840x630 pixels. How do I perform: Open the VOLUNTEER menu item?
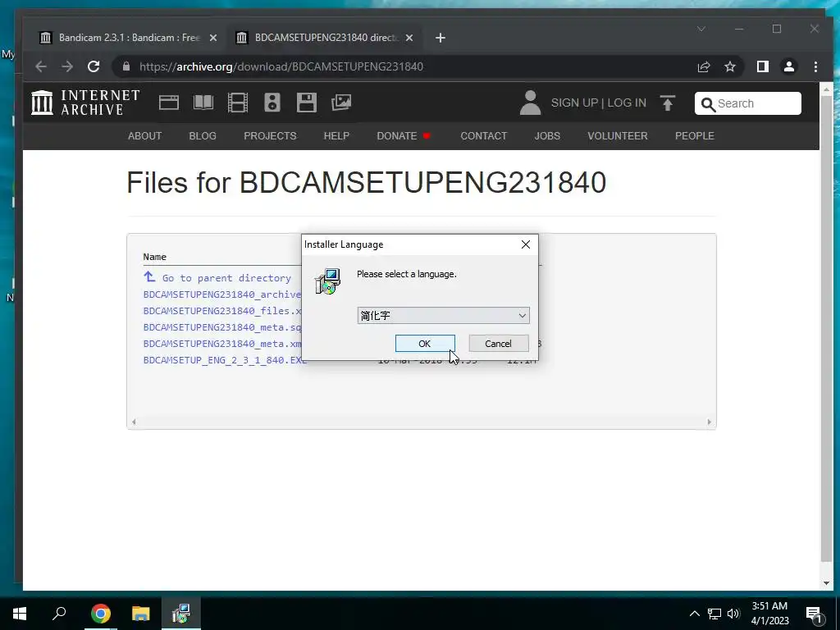point(618,136)
